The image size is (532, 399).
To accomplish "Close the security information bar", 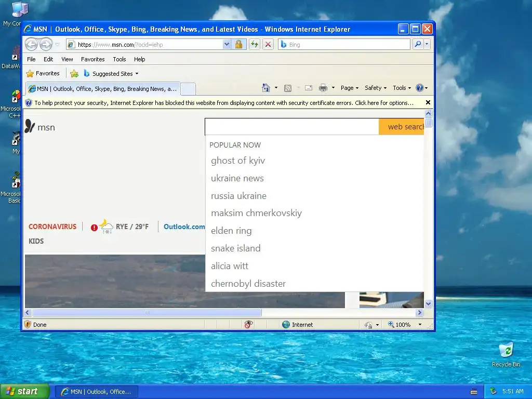I will (x=428, y=102).
